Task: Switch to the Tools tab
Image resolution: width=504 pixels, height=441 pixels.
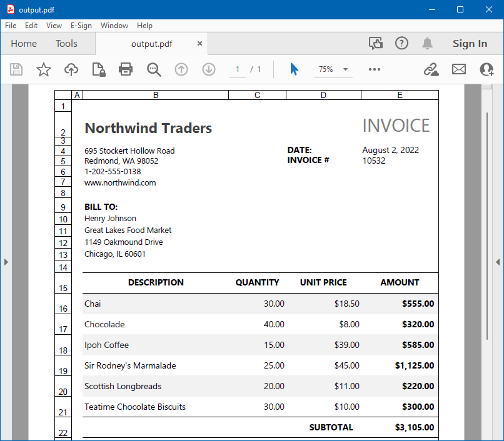Action: pyautogui.click(x=66, y=44)
